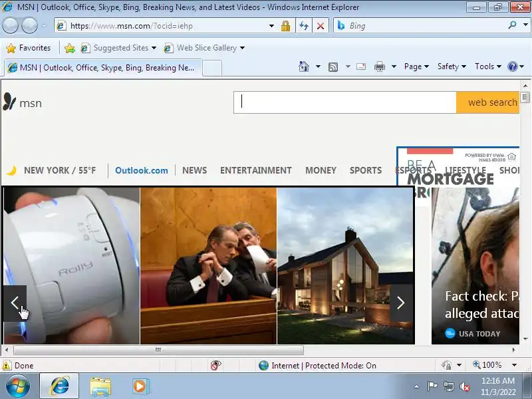
Task: Click the horizontal scrollbar right arrow
Action: (514, 350)
